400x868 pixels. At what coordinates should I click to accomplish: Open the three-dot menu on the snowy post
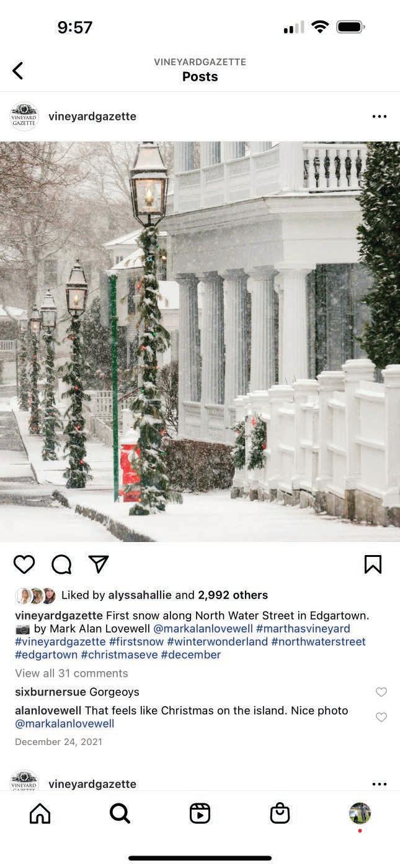[x=379, y=116]
